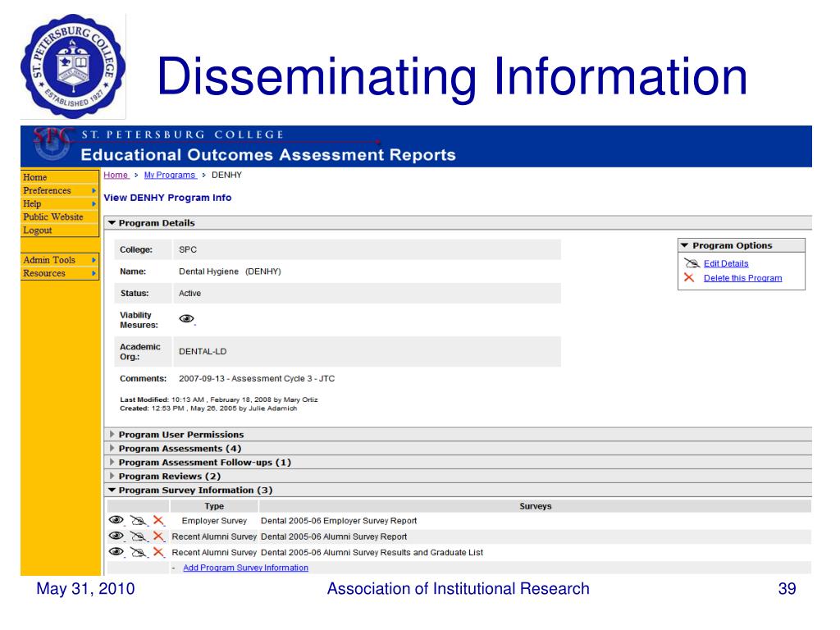Click the red X icon for Delete this Program
The image size is (840, 630).
(x=689, y=277)
